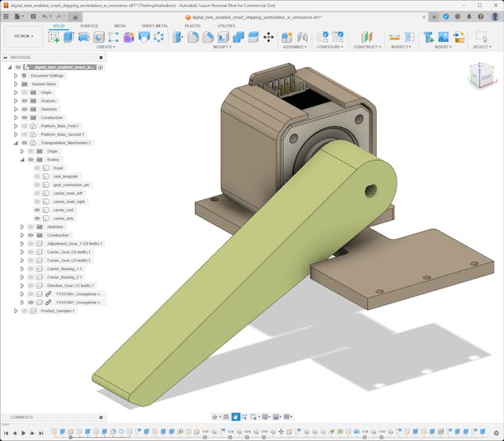The image size is (504, 441).
Task: Collapse the Bodies folder
Action: (x=21, y=160)
